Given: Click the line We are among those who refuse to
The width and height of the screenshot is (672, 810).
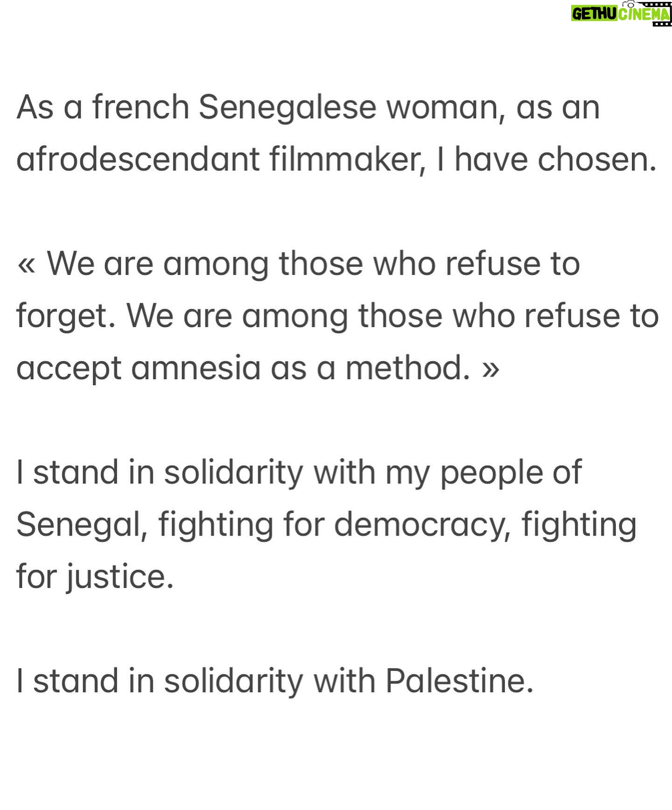Looking at the screenshot, I should (x=313, y=264).
